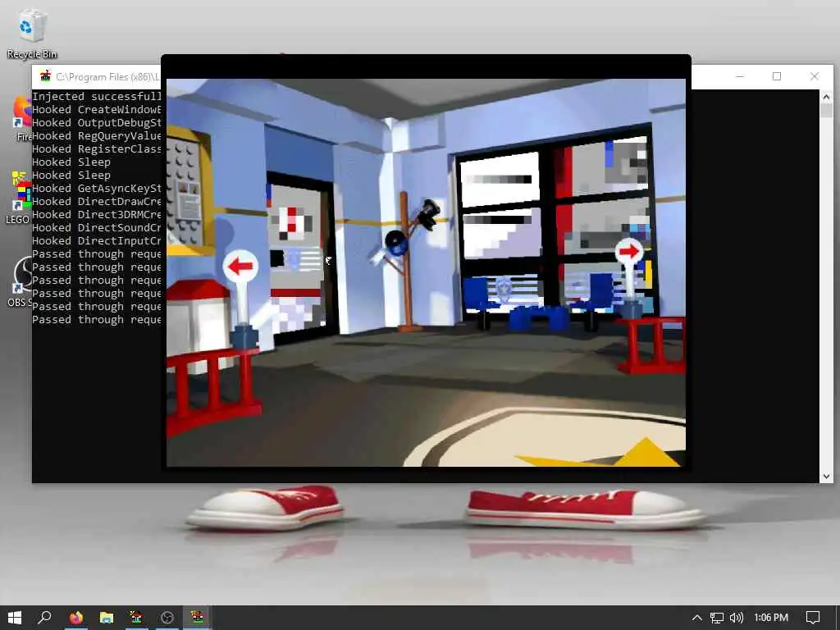
Task: Select the 'Hooked GetAsyncKeySt' console line
Action: [97, 189]
